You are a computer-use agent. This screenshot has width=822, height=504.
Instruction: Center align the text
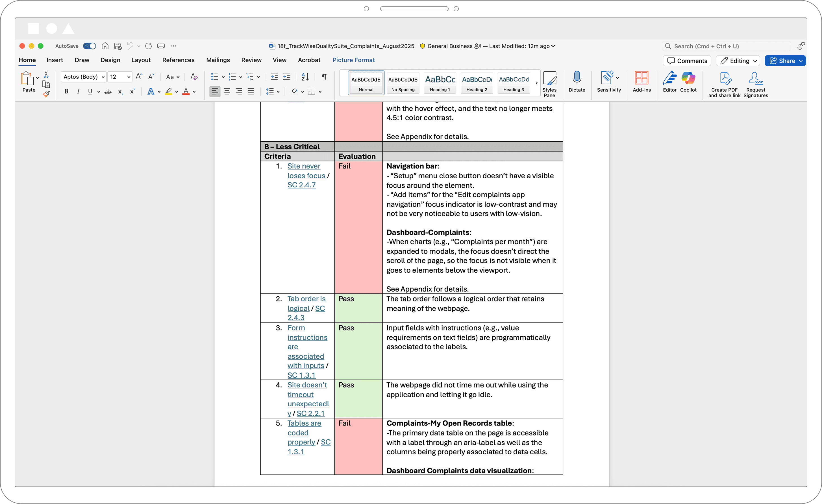click(x=227, y=91)
